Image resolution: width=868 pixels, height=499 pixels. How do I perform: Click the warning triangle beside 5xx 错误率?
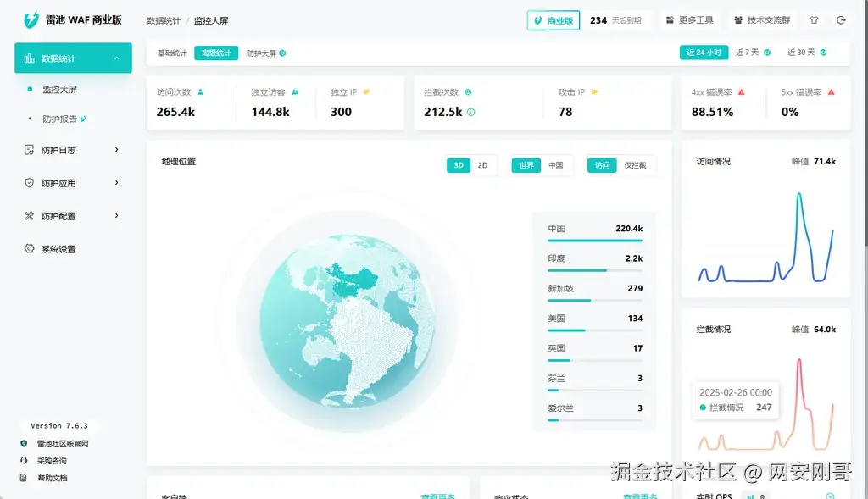point(831,91)
